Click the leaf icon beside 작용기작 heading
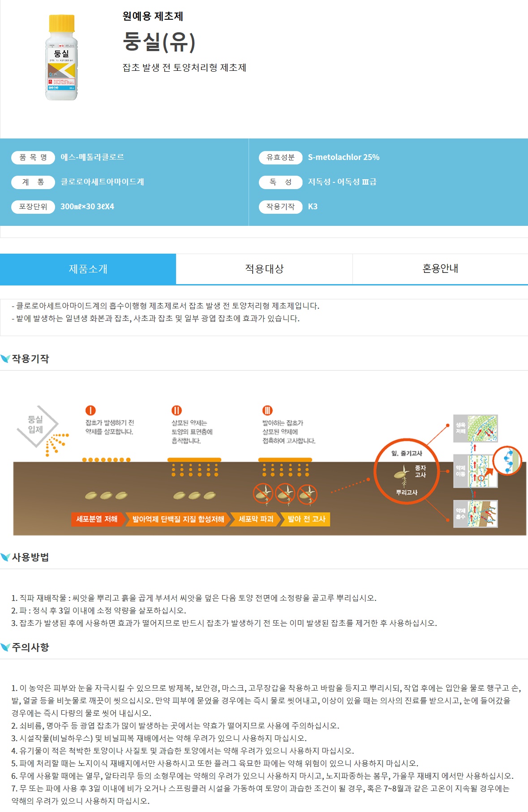Viewport: 528px width, 812px height. [5, 358]
